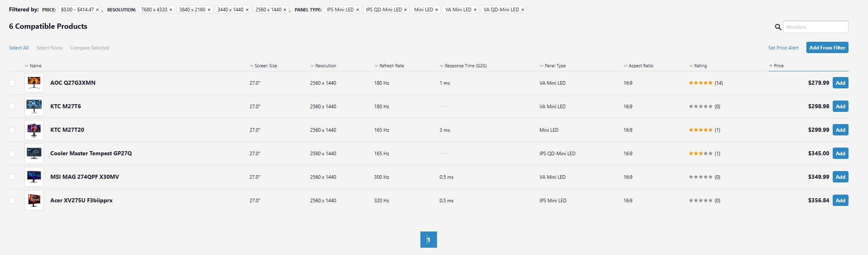Open KTC M27T20 product name link
This screenshot has width=868, height=255.
pyautogui.click(x=67, y=130)
